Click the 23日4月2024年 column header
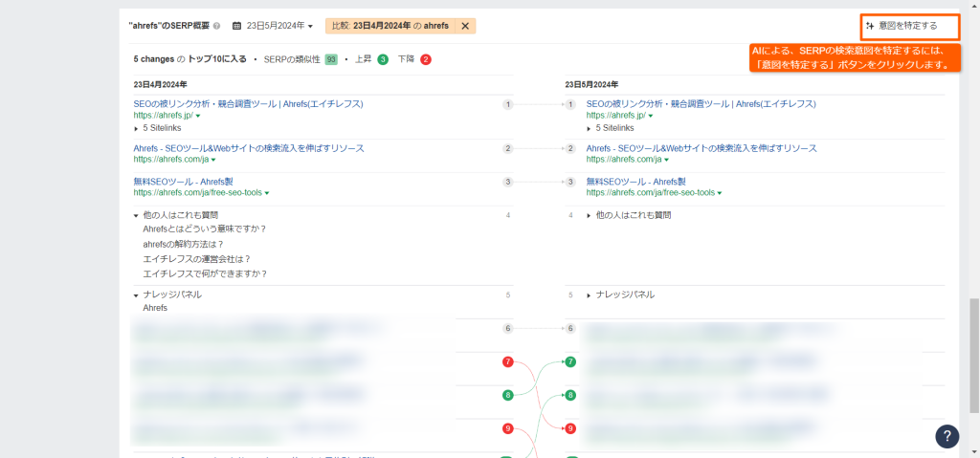This screenshot has height=458, width=980. 161,84
